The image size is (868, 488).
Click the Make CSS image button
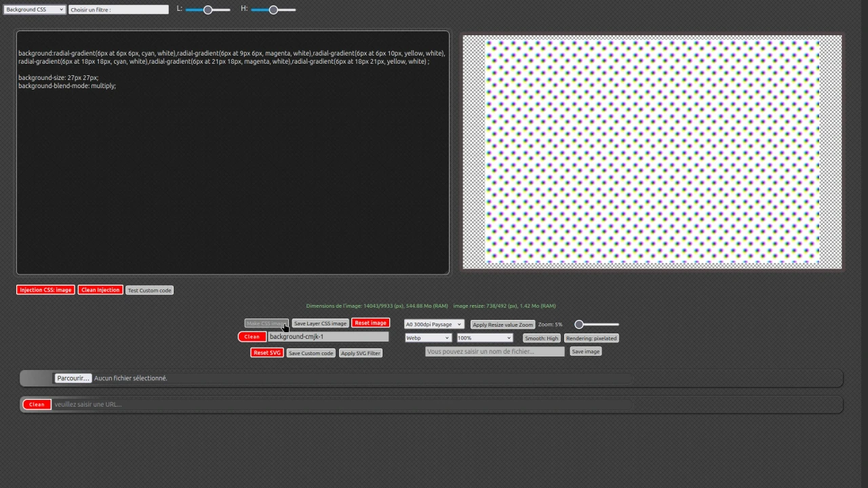pyautogui.click(x=266, y=323)
